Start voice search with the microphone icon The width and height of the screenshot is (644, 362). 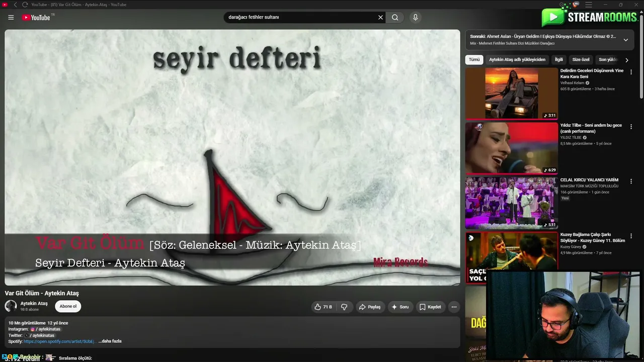[415, 17]
